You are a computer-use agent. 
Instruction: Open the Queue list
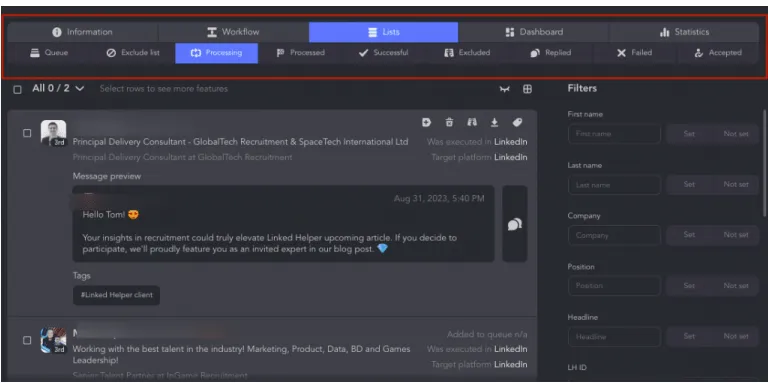[x=49, y=53]
